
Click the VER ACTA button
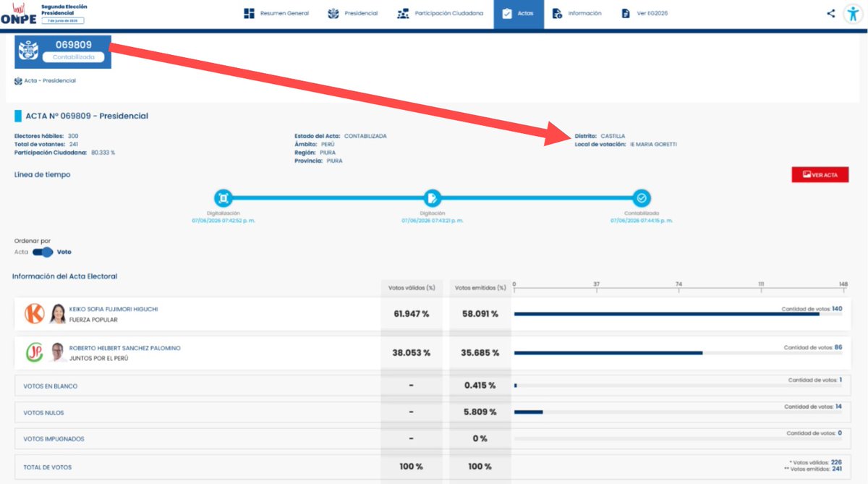click(x=820, y=175)
